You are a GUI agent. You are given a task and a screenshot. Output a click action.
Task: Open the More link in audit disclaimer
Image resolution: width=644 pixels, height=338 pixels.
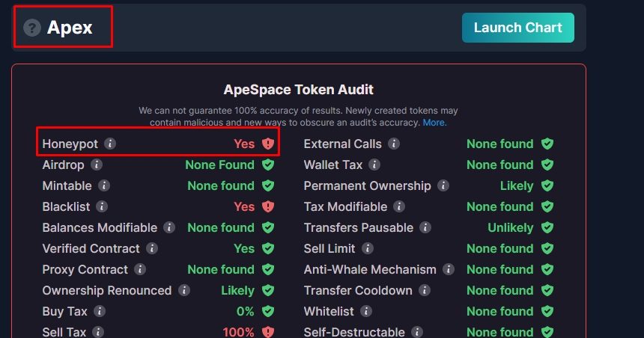coord(434,122)
